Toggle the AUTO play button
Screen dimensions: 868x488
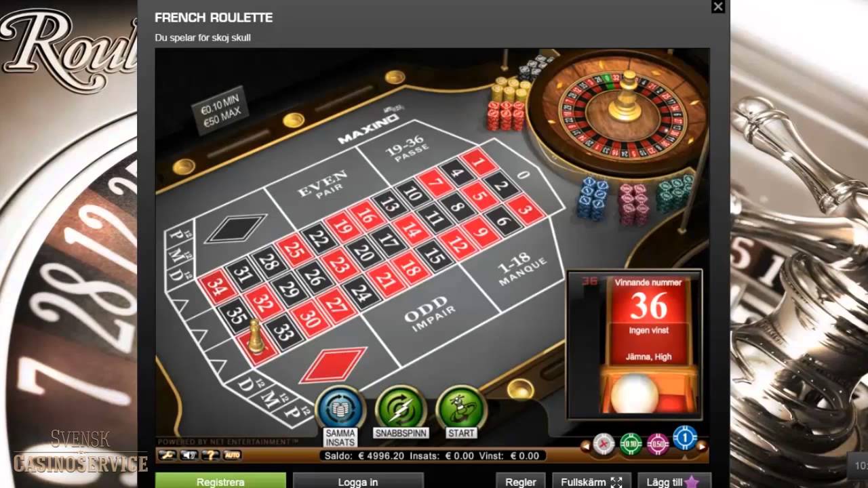(232, 455)
